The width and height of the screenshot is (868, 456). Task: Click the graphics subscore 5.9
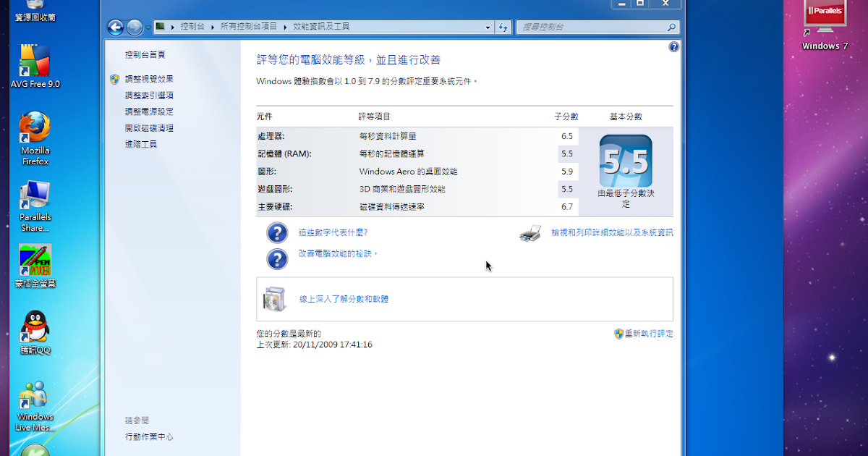[x=566, y=172]
